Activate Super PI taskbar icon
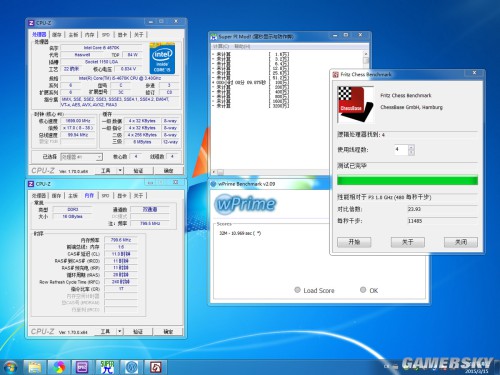The height and width of the screenshot is (375, 500). coord(107,367)
